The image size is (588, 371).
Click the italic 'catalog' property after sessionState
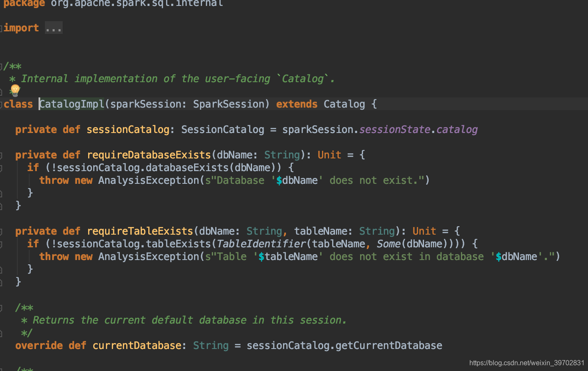click(x=457, y=130)
